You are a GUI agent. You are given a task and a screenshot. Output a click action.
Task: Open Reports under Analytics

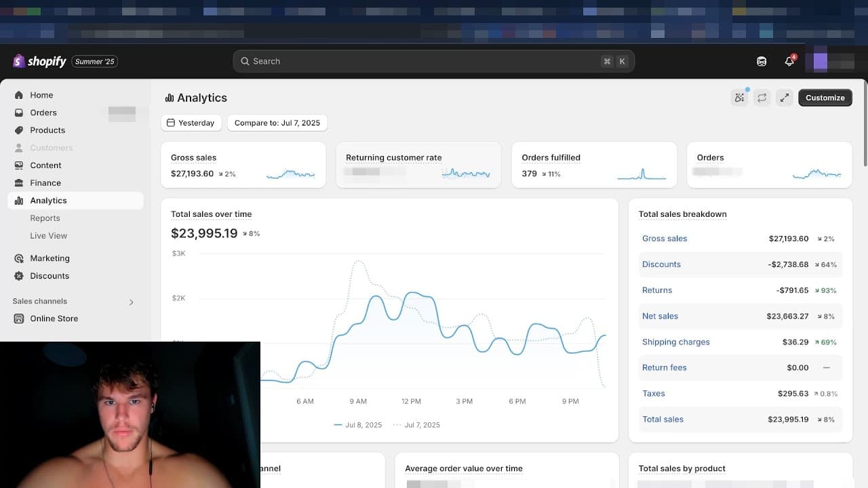coord(45,218)
